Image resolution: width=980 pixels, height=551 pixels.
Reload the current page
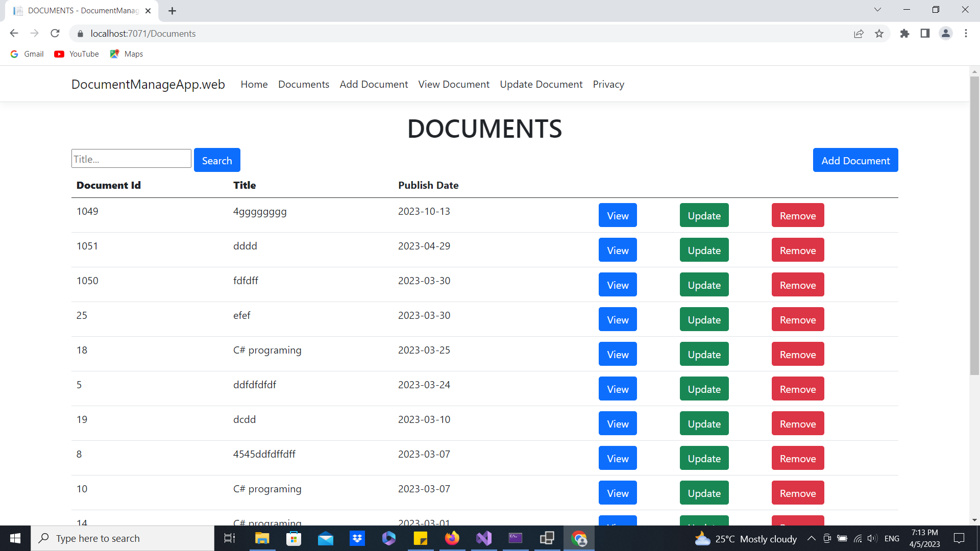coord(55,33)
